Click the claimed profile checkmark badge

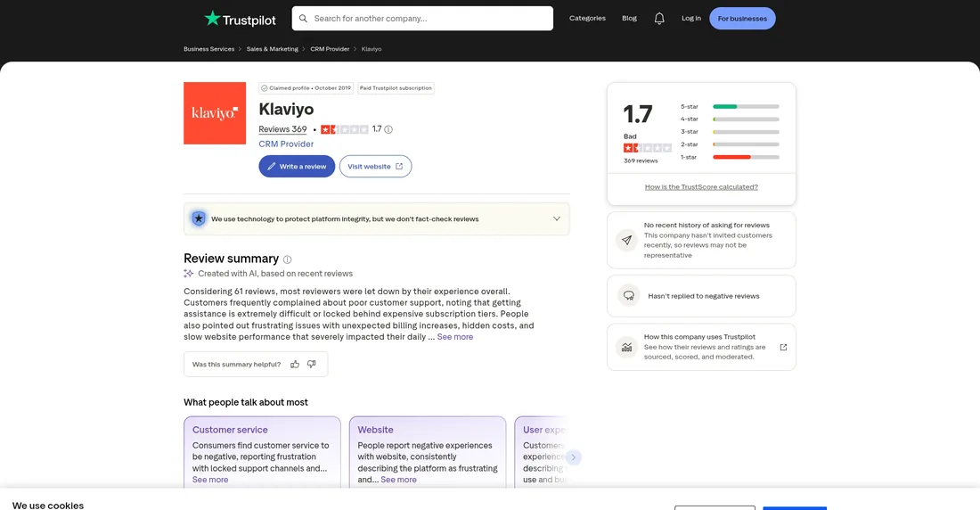tap(306, 88)
